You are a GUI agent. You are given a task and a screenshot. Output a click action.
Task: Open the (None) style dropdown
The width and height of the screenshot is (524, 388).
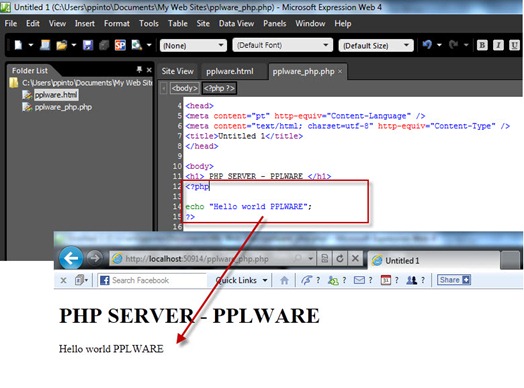(x=193, y=45)
